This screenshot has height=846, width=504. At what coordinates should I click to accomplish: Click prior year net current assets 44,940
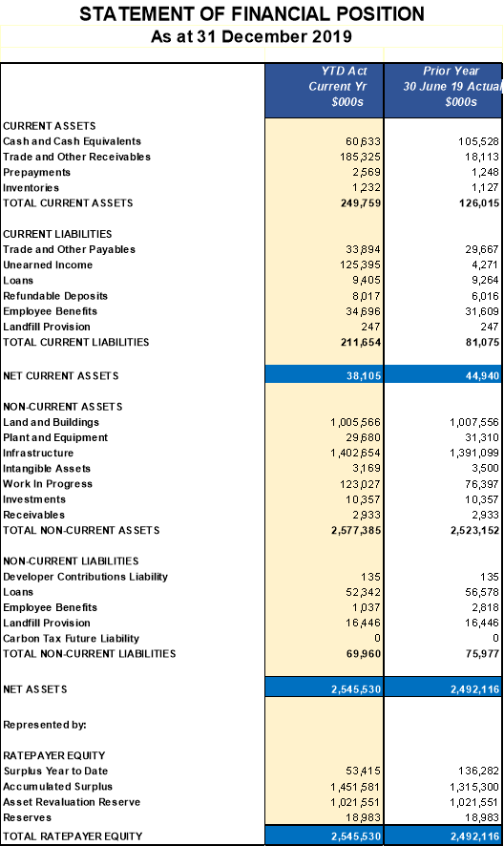(x=482, y=375)
